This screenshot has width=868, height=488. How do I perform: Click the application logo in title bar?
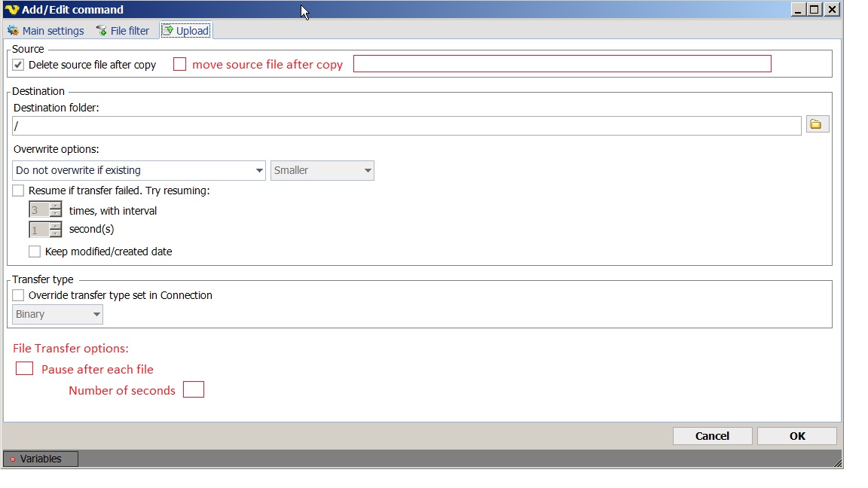(11, 10)
